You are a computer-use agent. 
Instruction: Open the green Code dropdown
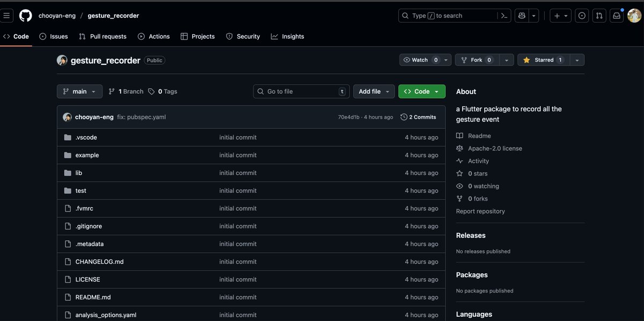[422, 92]
